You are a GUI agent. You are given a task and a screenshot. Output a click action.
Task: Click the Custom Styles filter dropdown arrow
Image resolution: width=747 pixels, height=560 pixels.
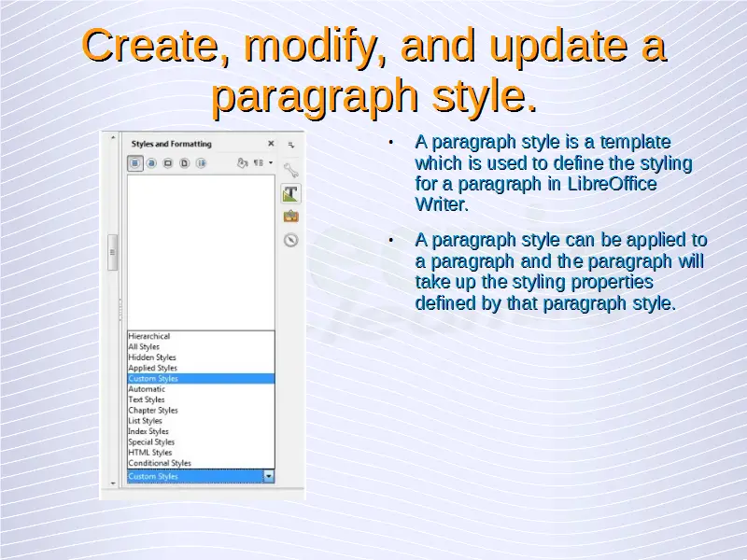click(269, 476)
